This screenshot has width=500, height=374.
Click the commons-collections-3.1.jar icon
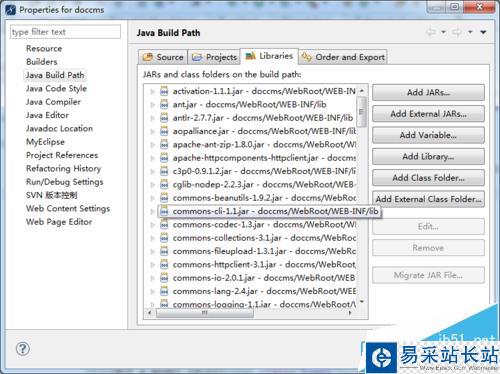tap(164, 238)
